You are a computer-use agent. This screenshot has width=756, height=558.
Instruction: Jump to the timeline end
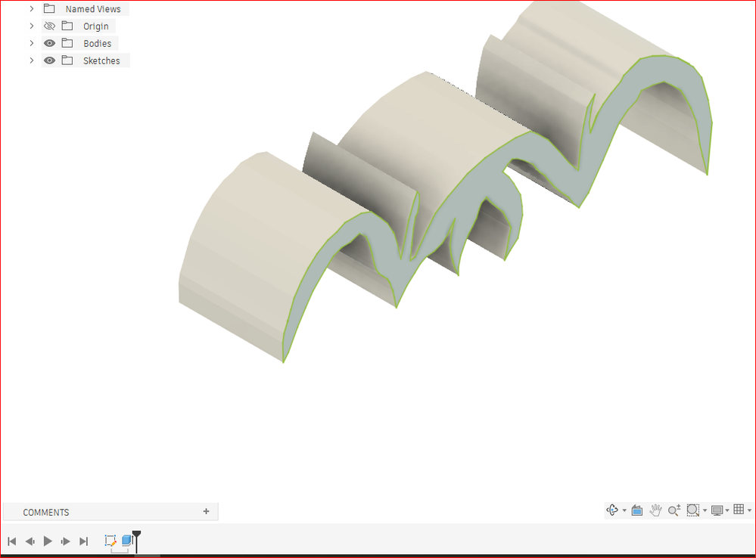(83, 541)
